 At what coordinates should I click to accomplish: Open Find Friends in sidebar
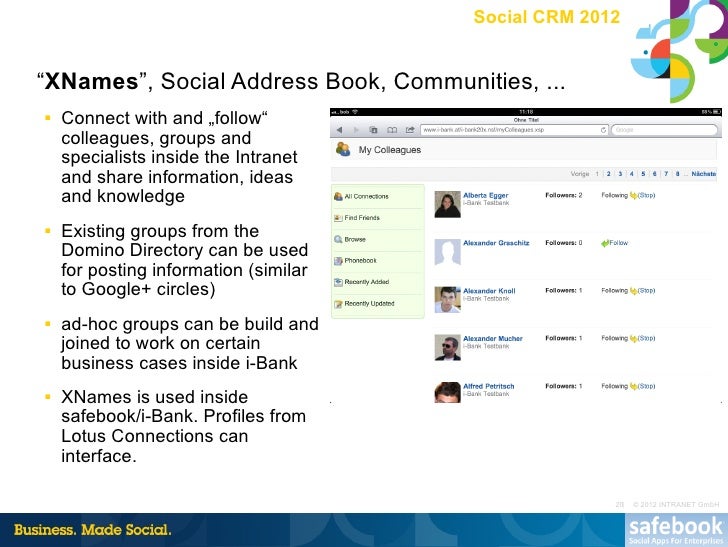point(362,218)
